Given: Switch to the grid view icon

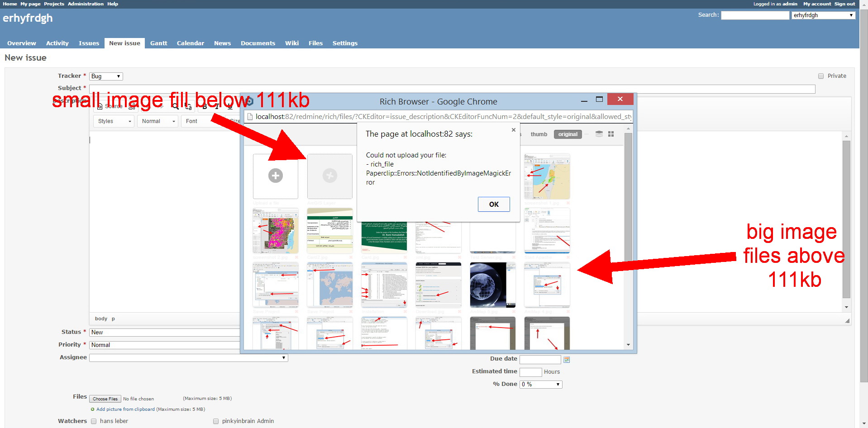Looking at the screenshot, I should click(x=611, y=134).
